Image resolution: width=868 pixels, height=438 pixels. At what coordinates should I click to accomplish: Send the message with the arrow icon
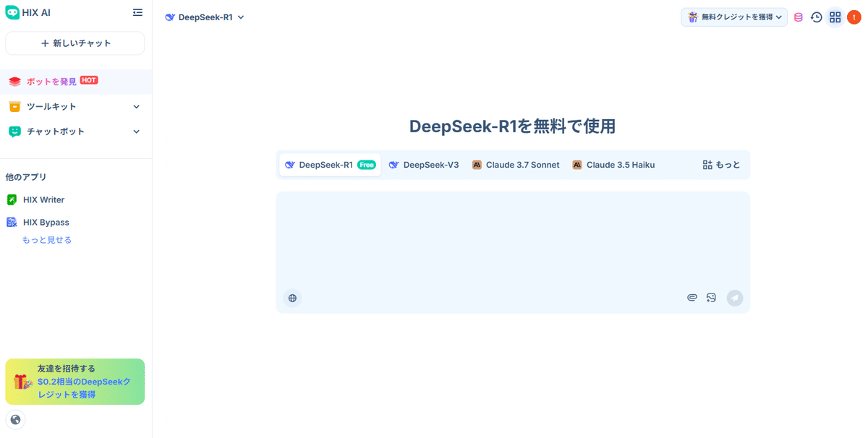[x=734, y=297]
